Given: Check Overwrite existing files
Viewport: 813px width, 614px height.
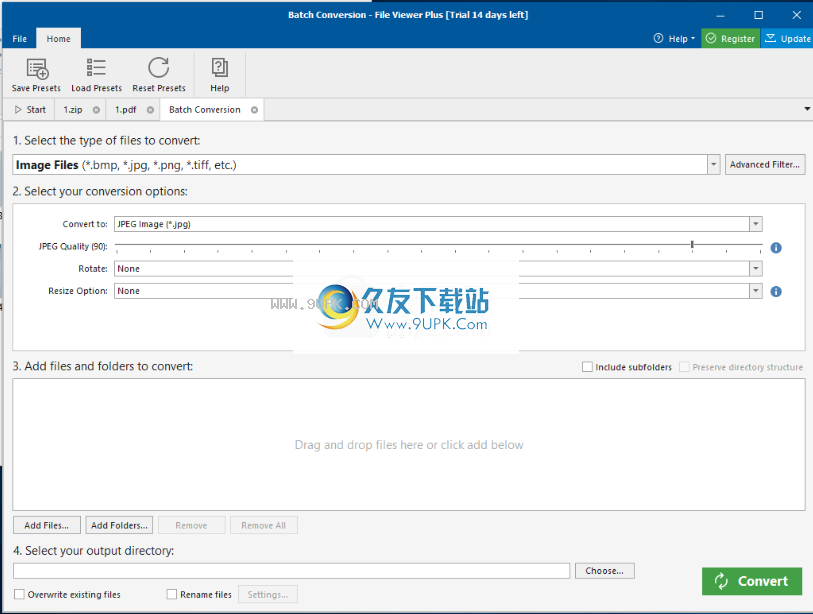Looking at the screenshot, I should coord(19,594).
